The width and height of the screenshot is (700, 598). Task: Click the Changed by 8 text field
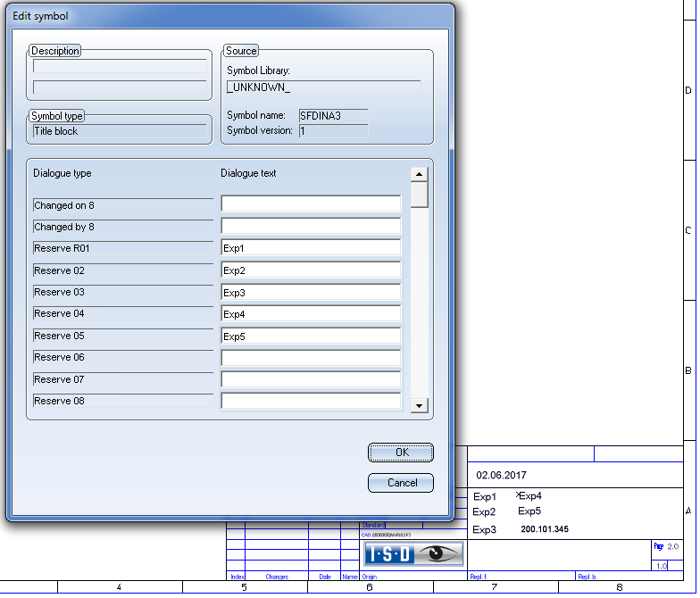311,226
